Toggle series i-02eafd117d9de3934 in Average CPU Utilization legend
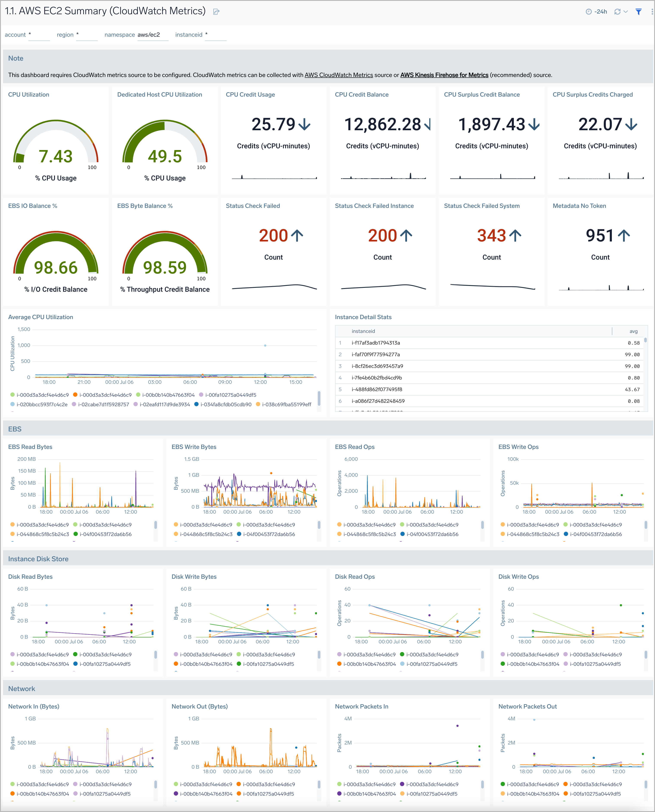 tap(161, 404)
